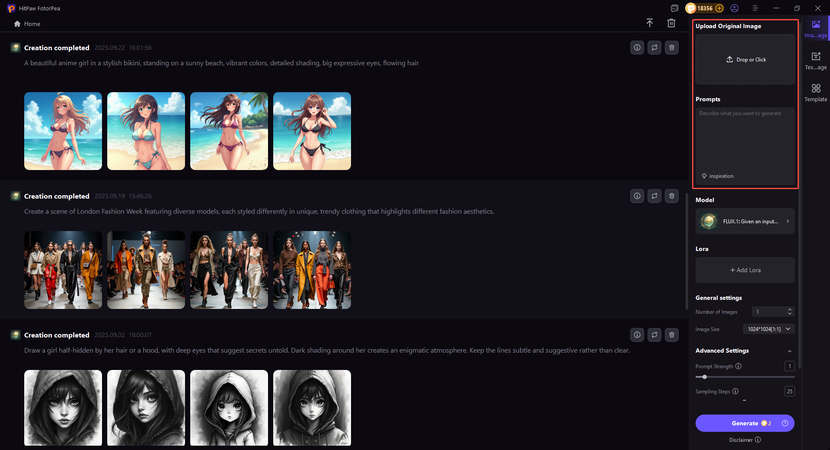Click the Sampling Steps value box
The width and height of the screenshot is (830, 450).
789,392
